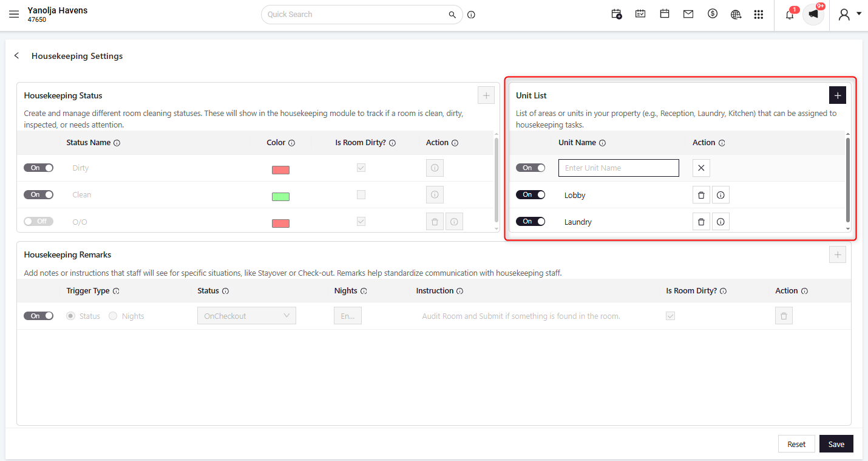Open the notifications bell
The width and height of the screenshot is (868, 461).
pos(790,15)
